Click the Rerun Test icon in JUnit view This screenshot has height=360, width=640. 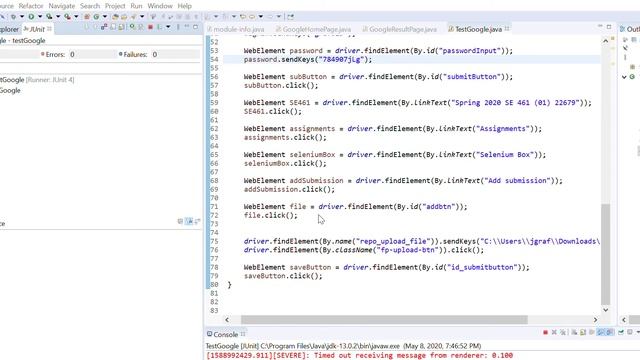(132, 27)
